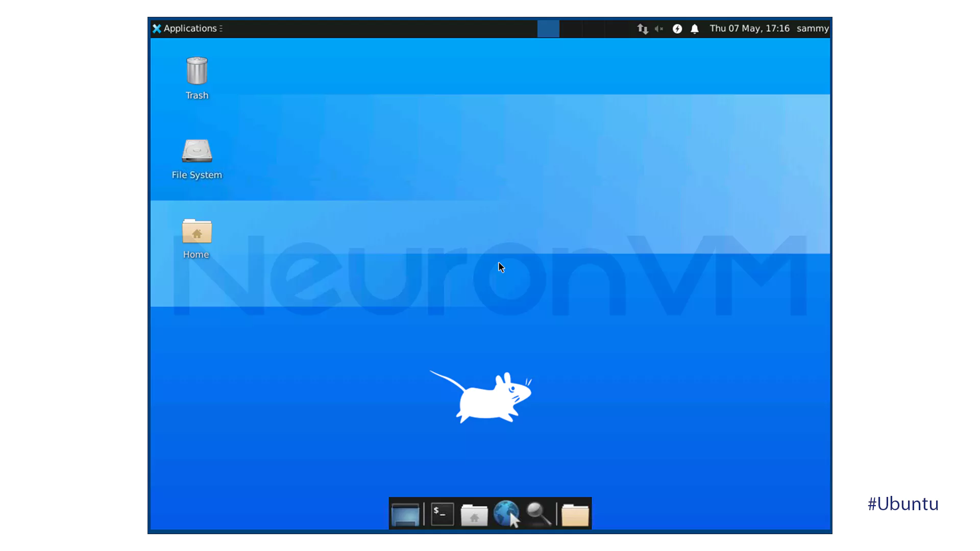The image size is (980, 551).
Task: Select the Home folder desktop icon
Action: [x=197, y=239]
